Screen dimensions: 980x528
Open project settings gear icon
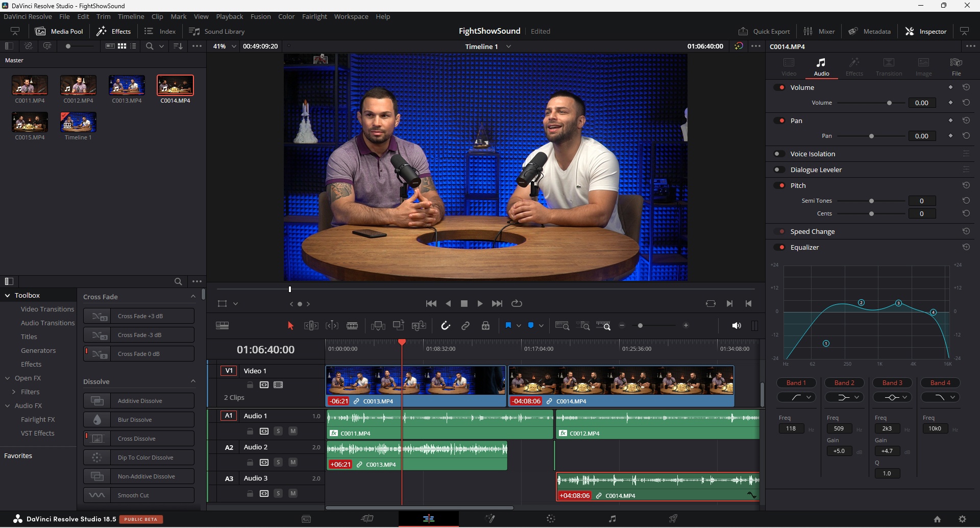point(962,519)
